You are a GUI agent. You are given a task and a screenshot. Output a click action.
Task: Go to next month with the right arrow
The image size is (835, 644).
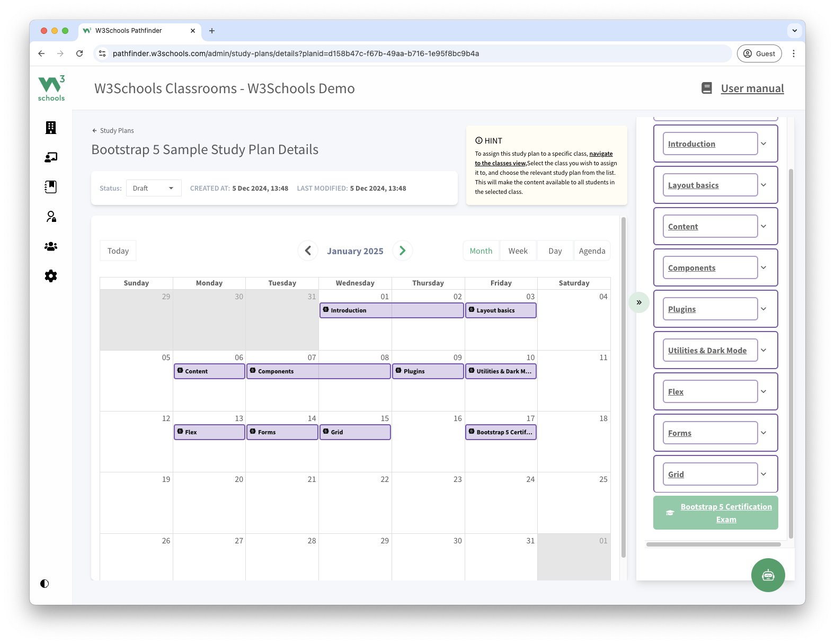pos(403,251)
